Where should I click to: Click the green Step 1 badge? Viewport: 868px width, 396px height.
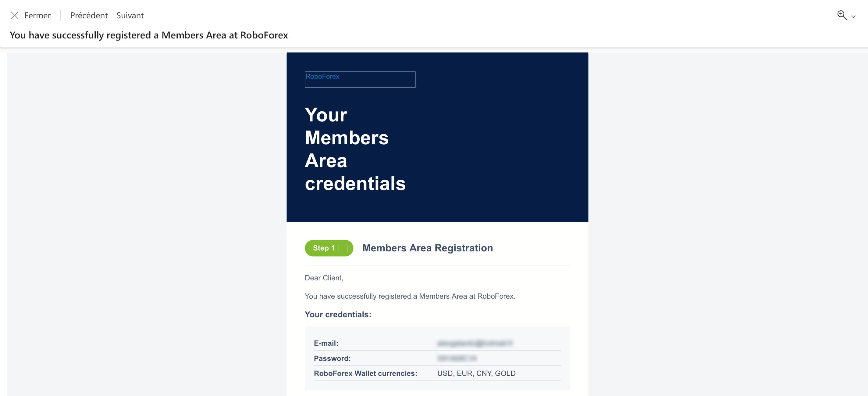[329, 248]
